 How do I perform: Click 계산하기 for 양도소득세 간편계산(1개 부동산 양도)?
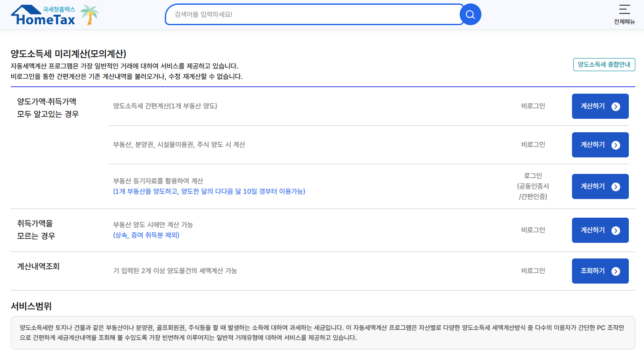point(600,106)
